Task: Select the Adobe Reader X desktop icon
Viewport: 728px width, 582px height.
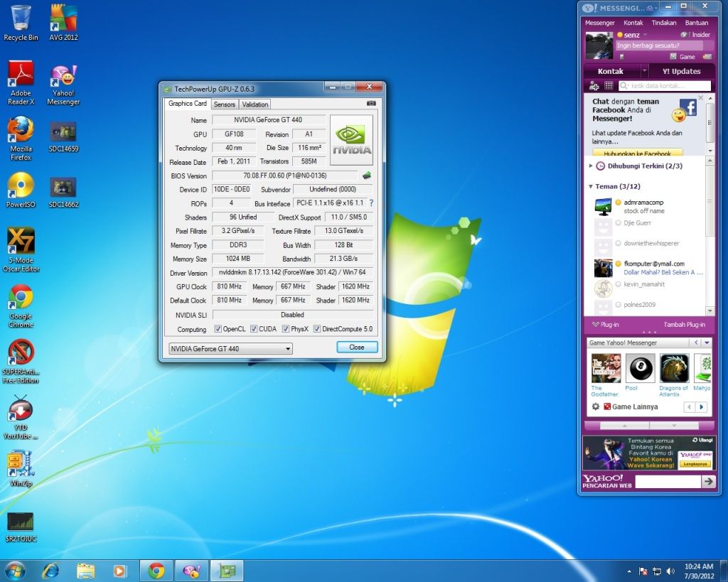Action: pyautogui.click(x=21, y=82)
